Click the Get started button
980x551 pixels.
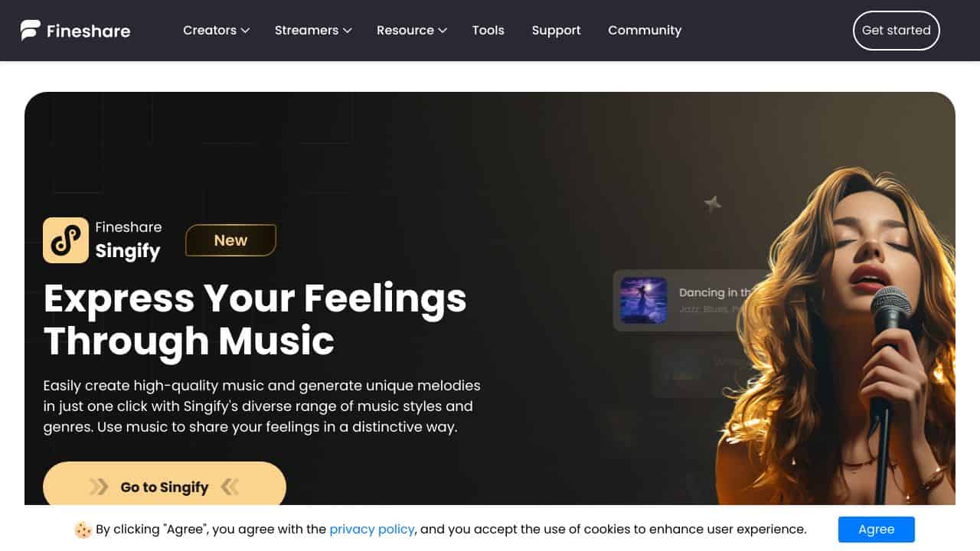[897, 31]
